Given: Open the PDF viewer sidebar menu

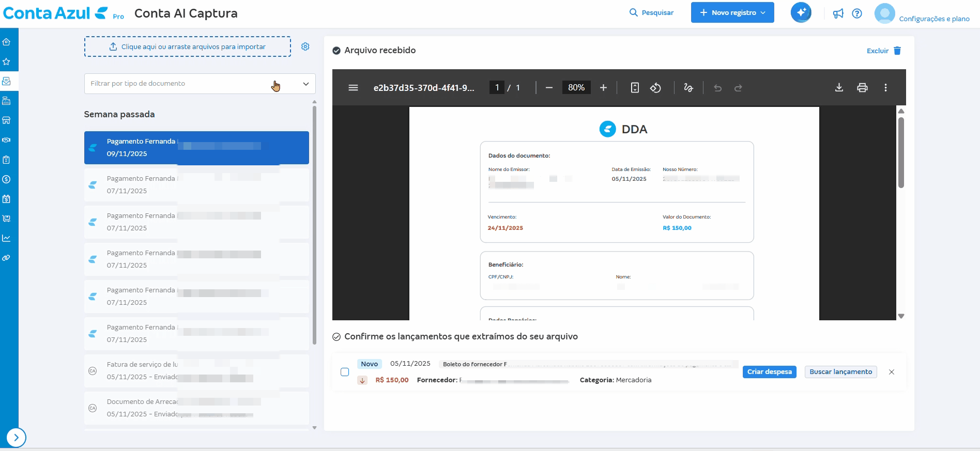Looking at the screenshot, I should [353, 88].
